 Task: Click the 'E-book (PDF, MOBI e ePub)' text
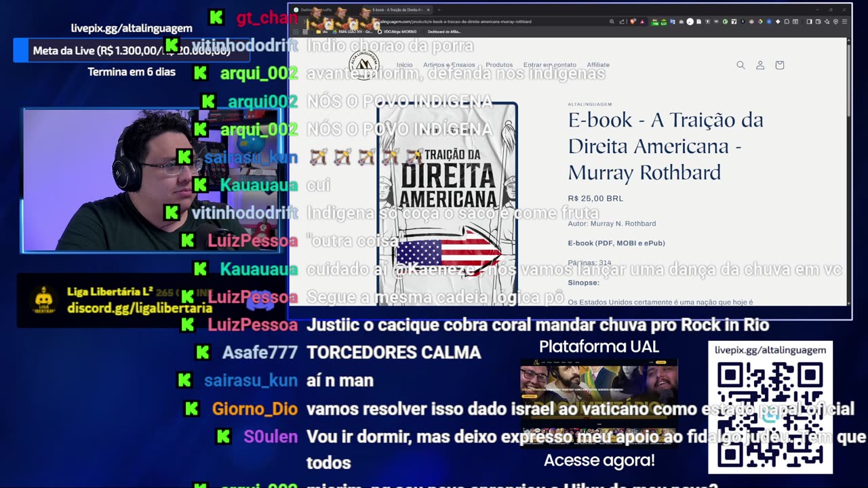616,243
